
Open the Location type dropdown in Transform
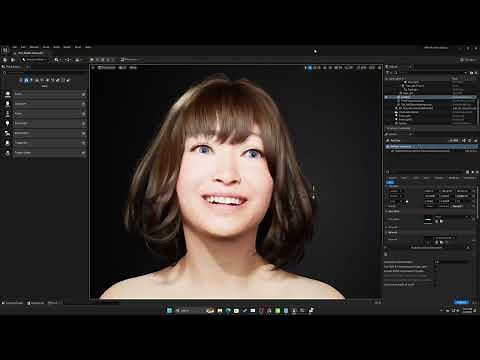396,191
